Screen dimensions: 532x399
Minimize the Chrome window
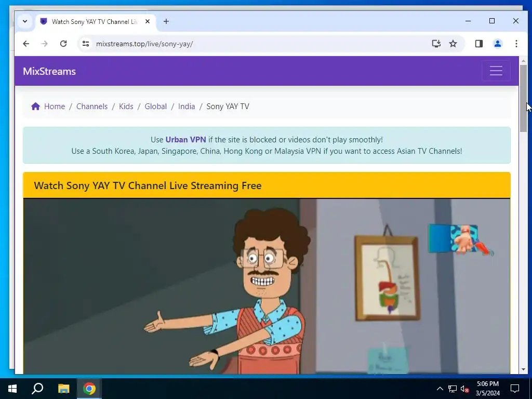click(x=468, y=21)
